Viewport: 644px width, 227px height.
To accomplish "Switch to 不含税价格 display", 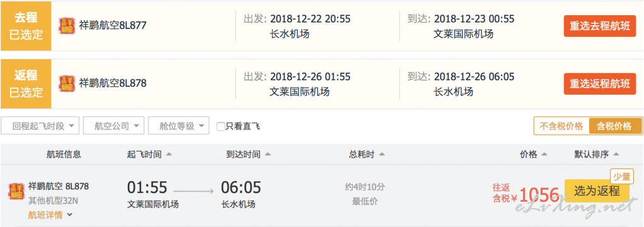I will tap(561, 126).
